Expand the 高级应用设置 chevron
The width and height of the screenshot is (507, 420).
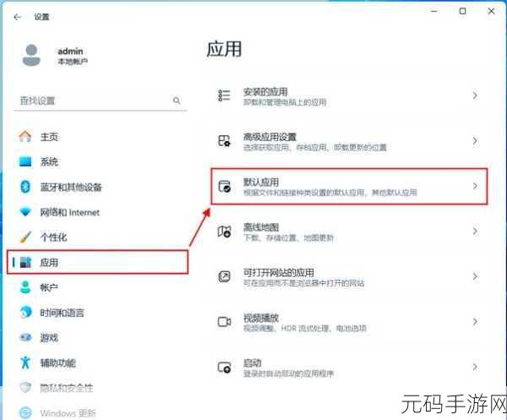pyautogui.click(x=475, y=140)
